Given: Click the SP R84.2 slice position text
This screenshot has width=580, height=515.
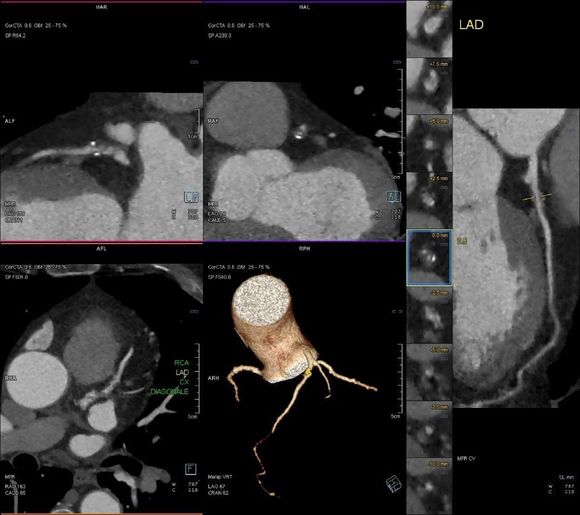Looking at the screenshot, I should pos(15,36).
